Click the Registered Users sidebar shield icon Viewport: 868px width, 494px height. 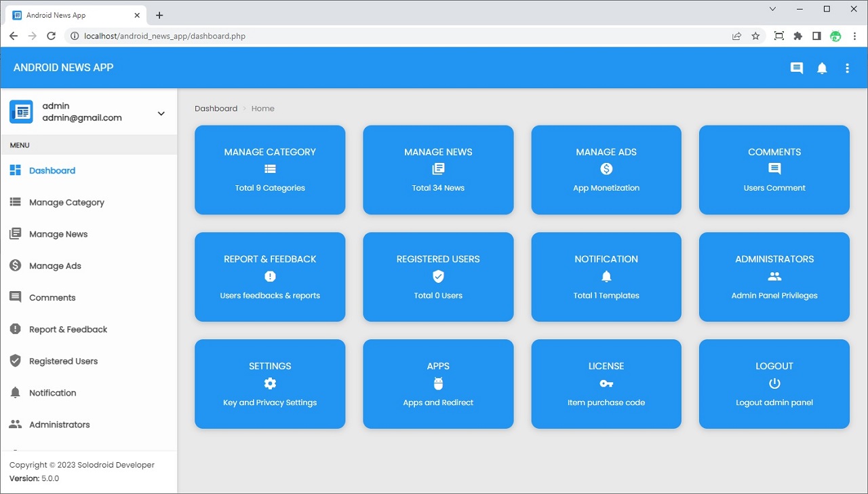[x=15, y=361]
